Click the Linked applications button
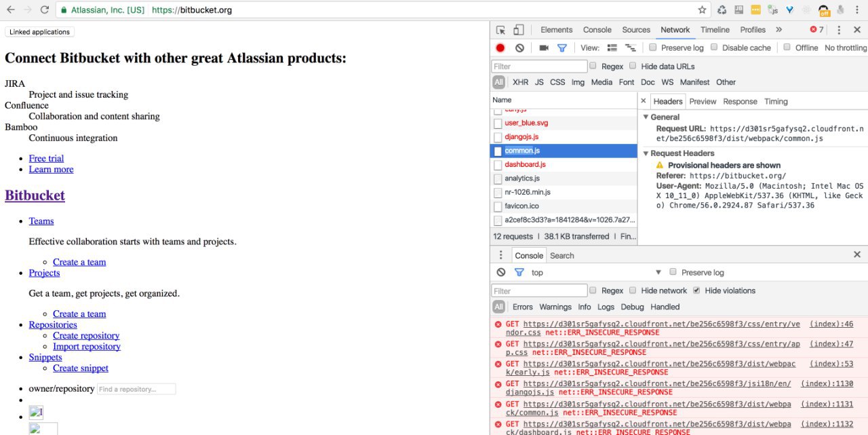 click(x=39, y=32)
